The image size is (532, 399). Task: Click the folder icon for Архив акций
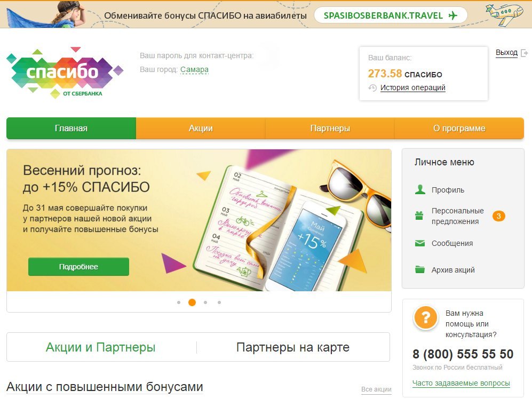point(420,270)
